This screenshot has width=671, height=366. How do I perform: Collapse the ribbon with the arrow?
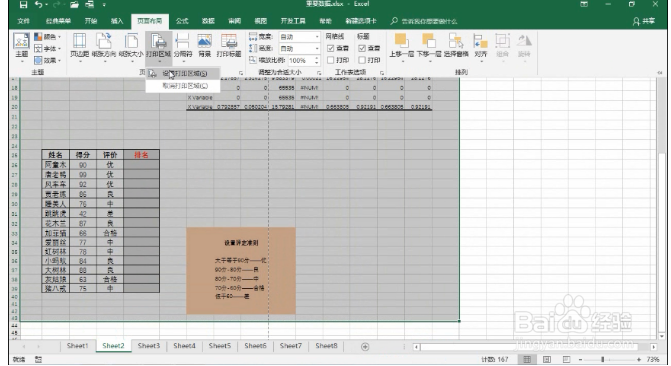click(x=659, y=73)
